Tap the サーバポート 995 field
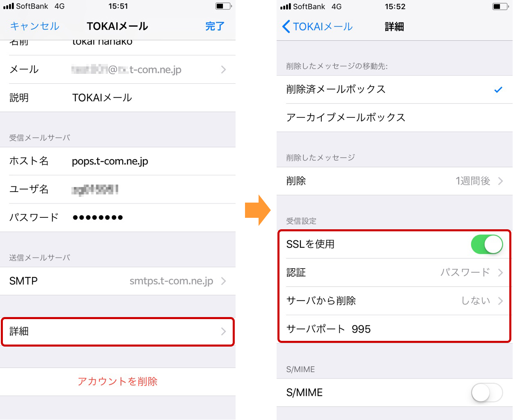 point(394,329)
